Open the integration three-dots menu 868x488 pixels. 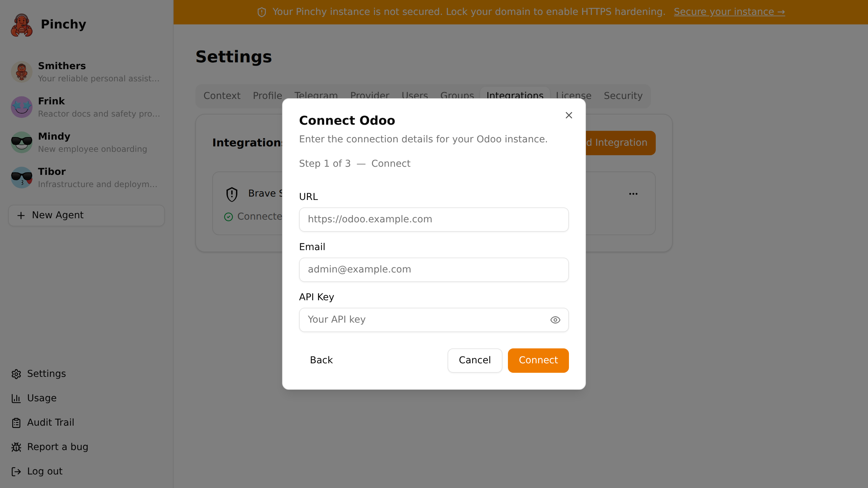[x=633, y=194]
